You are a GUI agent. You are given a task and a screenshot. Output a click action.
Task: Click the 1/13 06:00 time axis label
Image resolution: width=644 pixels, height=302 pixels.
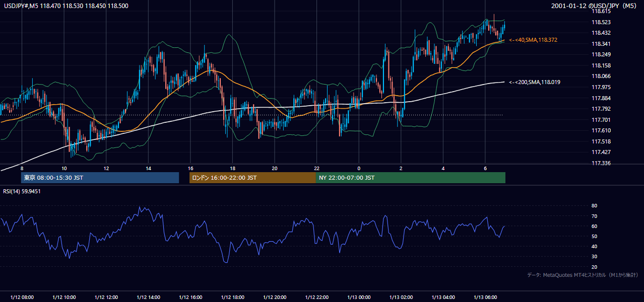pyautogui.click(x=485, y=297)
